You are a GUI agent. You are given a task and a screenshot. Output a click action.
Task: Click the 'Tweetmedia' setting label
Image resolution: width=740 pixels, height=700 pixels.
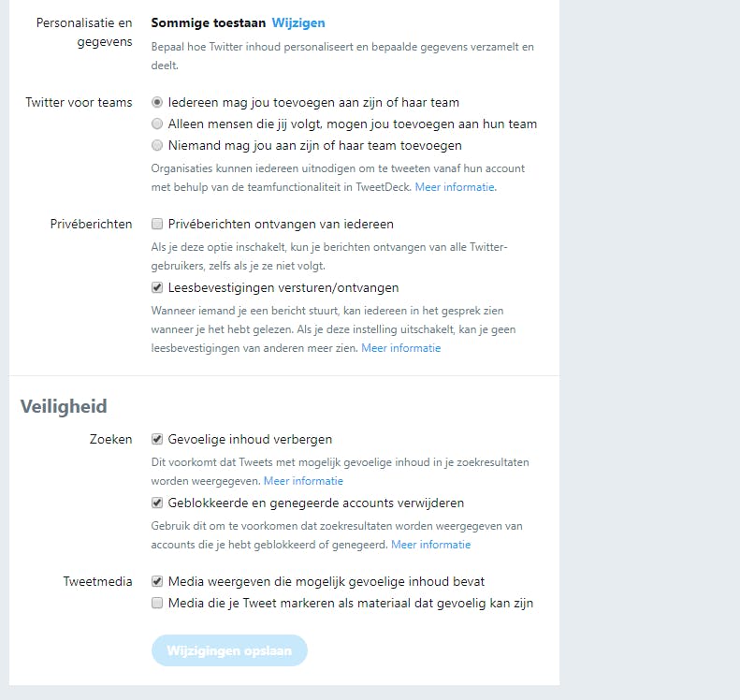click(98, 581)
